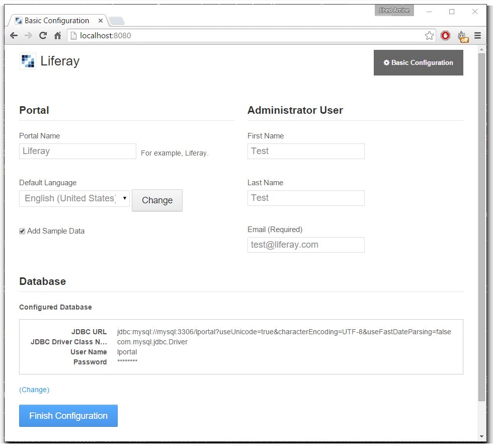The width and height of the screenshot is (493, 448).
Task: Toggle the Add Sample Data checkbox
Action: point(22,231)
